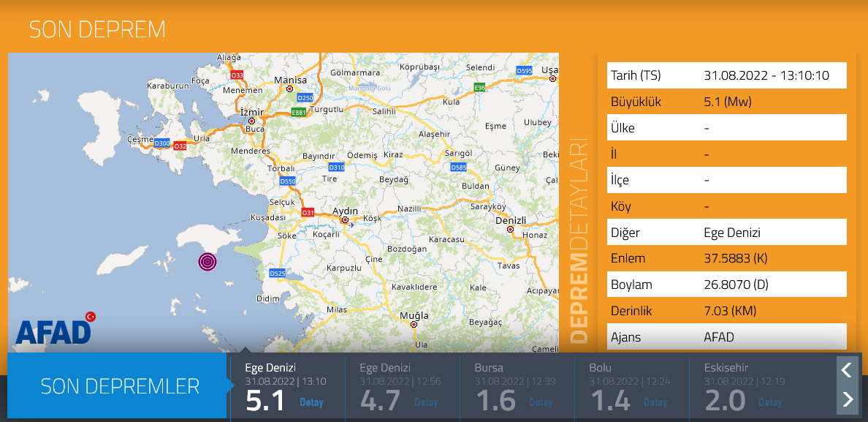The width and height of the screenshot is (868, 422).
Task: Click the Manisa city marker on map
Action: [x=290, y=88]
